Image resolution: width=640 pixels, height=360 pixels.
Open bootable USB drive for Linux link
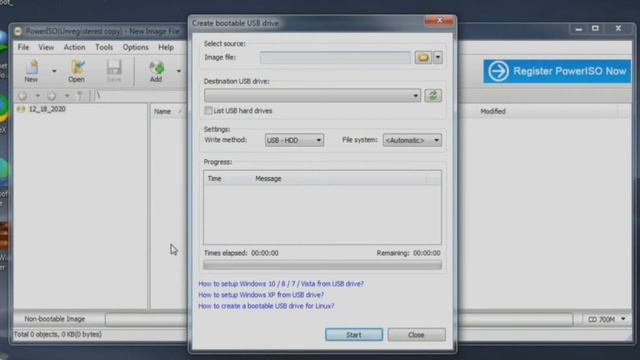pyautogui.click(x=266, y=306)
